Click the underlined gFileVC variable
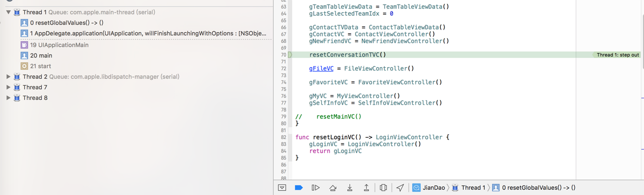644x195 pixels. tap(321, 68)
